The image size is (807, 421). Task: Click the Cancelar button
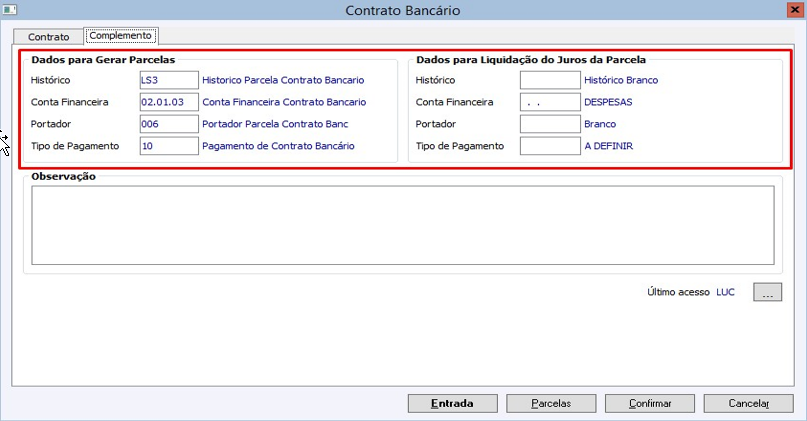click(748, 404)
